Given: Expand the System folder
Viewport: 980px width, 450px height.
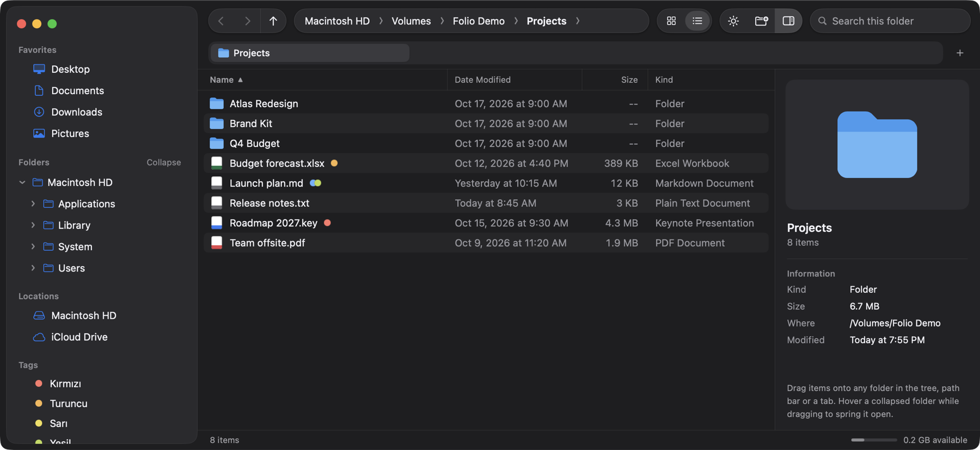Looking at the screenshot, I should [x=33, y=246].
